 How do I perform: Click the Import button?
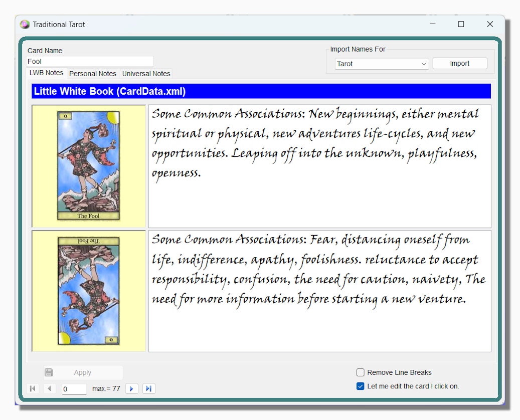tap(460, 63)
